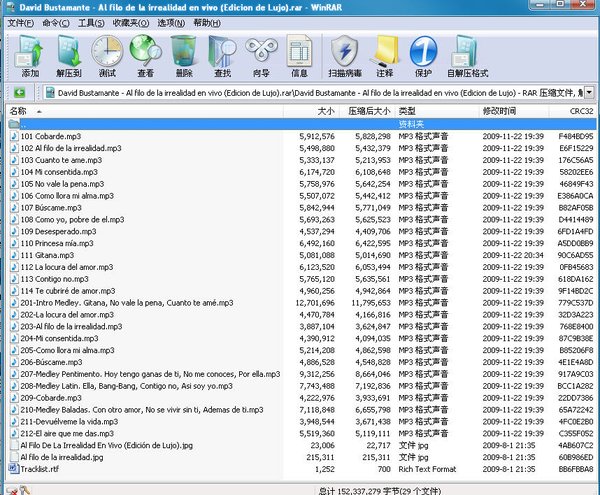Select file 108 Como yo, pobre de el.mp3
Screen dimensions: 600x495
(73, 219)
